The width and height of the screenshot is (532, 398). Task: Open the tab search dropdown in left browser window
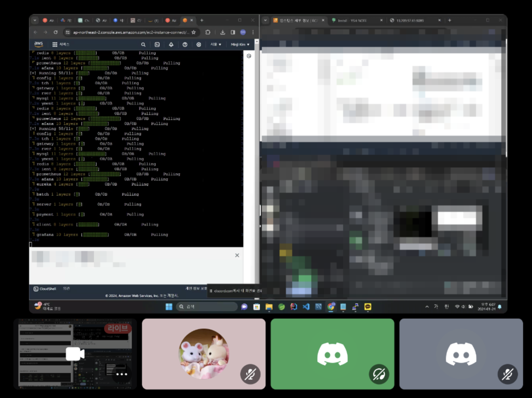pyautogui.click(x=35, y=20)
